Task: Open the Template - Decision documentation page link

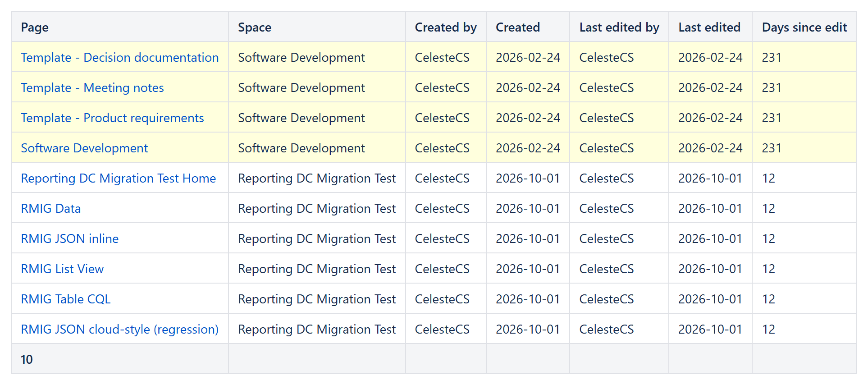Action: [120, 57]
